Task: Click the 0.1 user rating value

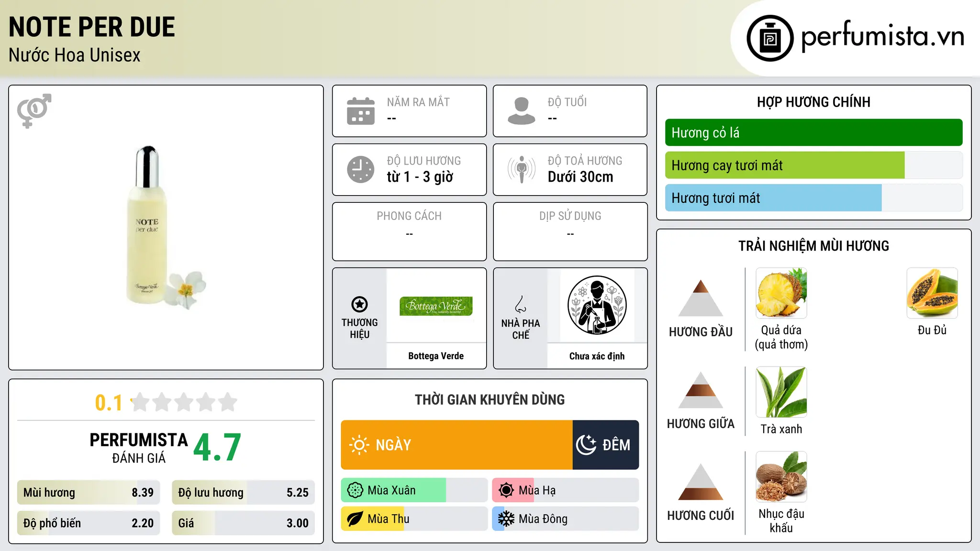Action: (109, 403)
